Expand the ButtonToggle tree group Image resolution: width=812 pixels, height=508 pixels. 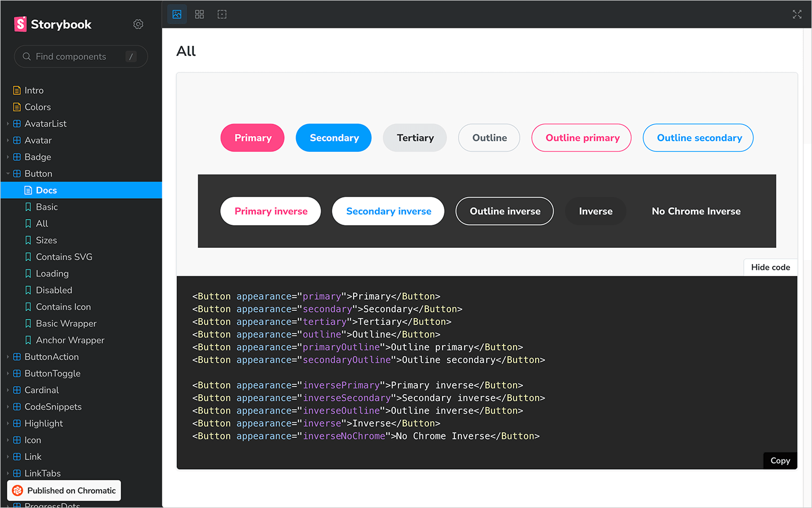[8, 374]
